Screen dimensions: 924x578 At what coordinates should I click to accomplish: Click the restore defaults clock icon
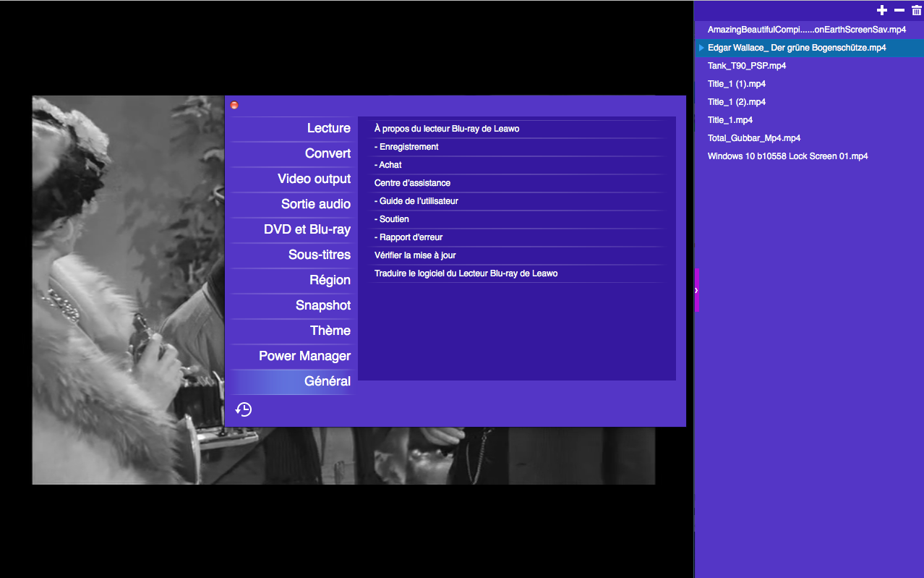[244, 409]
